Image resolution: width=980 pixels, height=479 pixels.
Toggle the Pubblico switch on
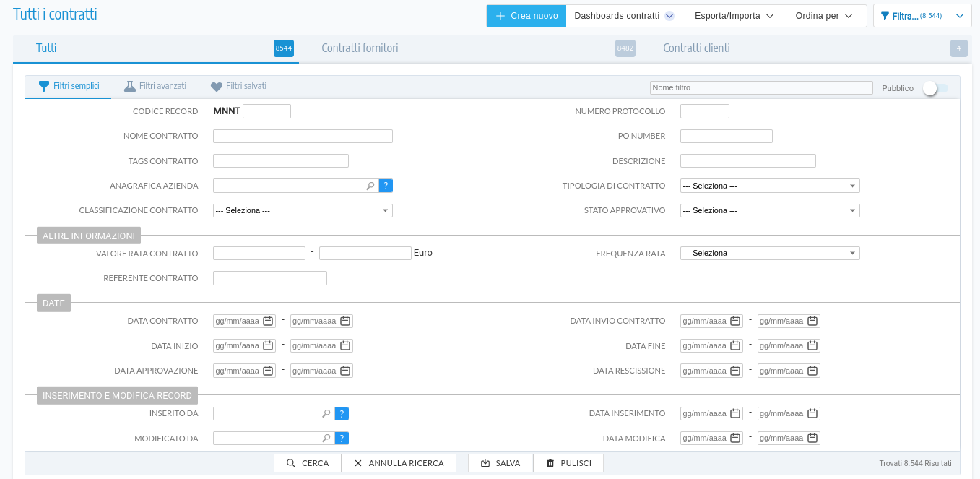(x=935, y=88)
